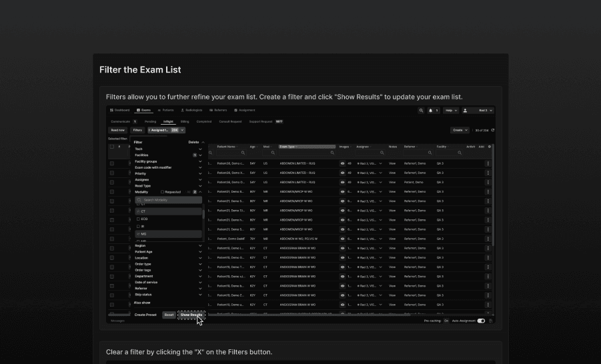Screen dimensions: 601x364
Task: Click eye icon in Patient38, Demo c... row
Action: click(x=342, y=163)
